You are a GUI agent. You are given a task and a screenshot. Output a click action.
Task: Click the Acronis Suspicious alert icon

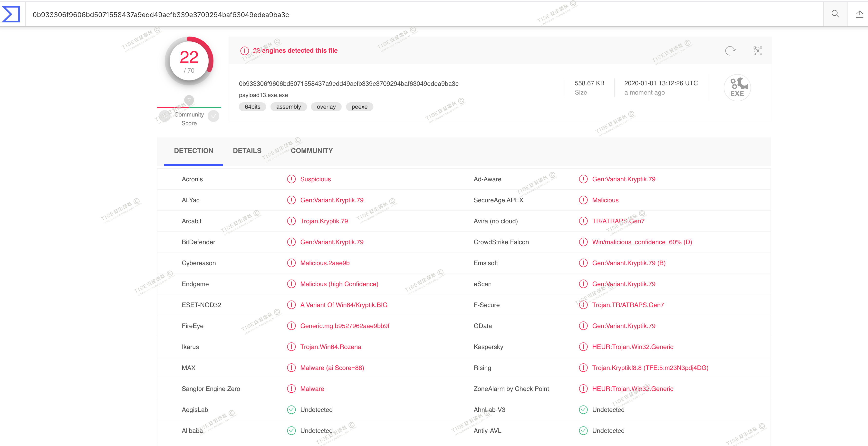291,179
